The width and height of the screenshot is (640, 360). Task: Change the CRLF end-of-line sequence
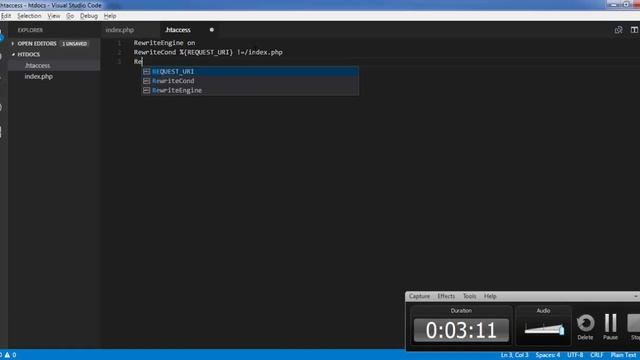click(597, 355)
